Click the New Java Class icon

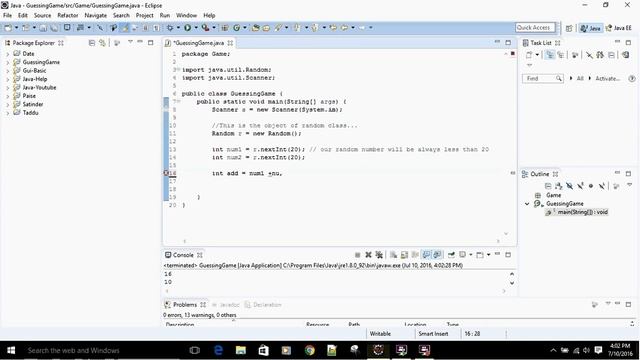coord(237,28)
